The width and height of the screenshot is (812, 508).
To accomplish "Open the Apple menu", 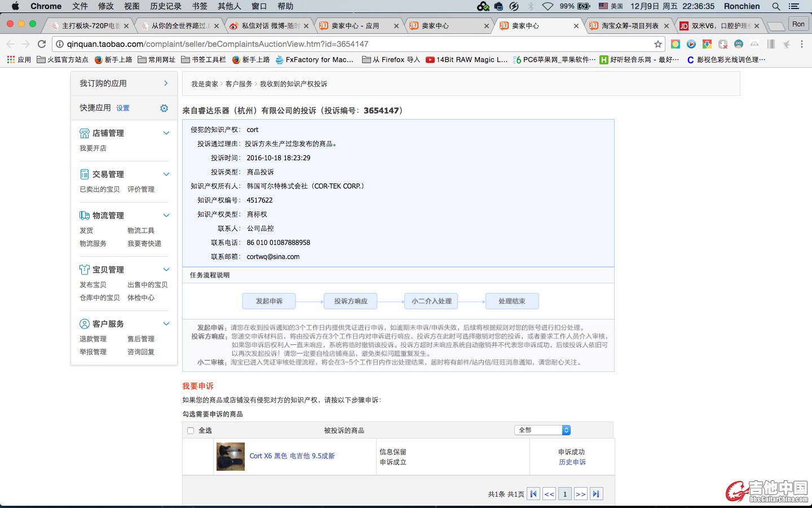I will (15, 6).
